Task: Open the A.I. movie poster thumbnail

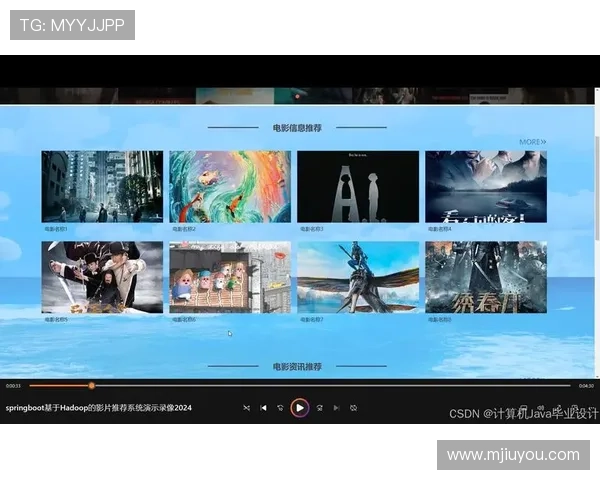Action: 358,186
